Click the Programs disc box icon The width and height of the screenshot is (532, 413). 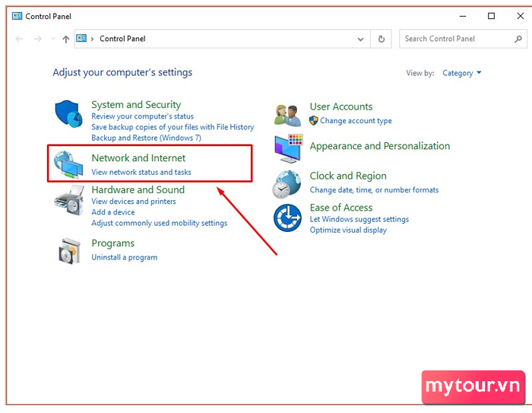pyautogui.click(x=70, y=251)
